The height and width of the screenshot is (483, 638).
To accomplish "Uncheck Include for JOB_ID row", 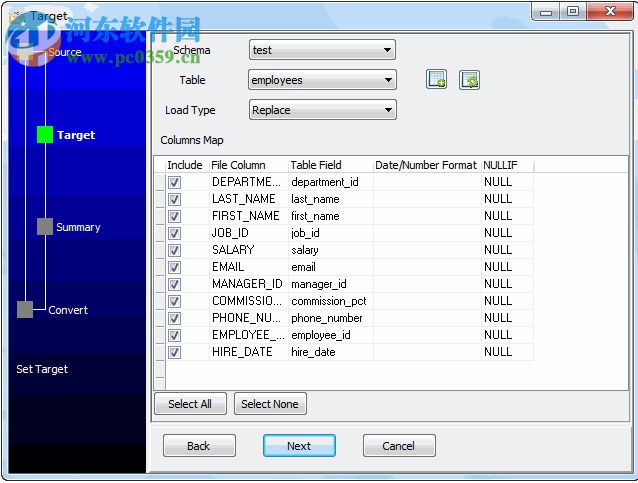I will tap(175, 233).
